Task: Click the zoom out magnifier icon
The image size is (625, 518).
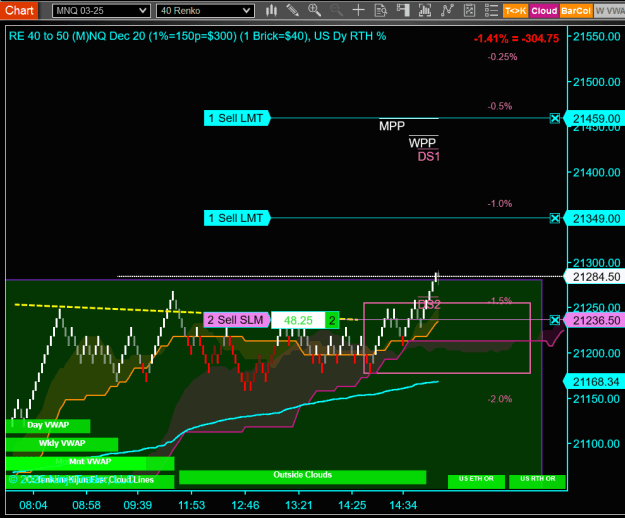Action: pyautogui.click(x=336, y=10)
